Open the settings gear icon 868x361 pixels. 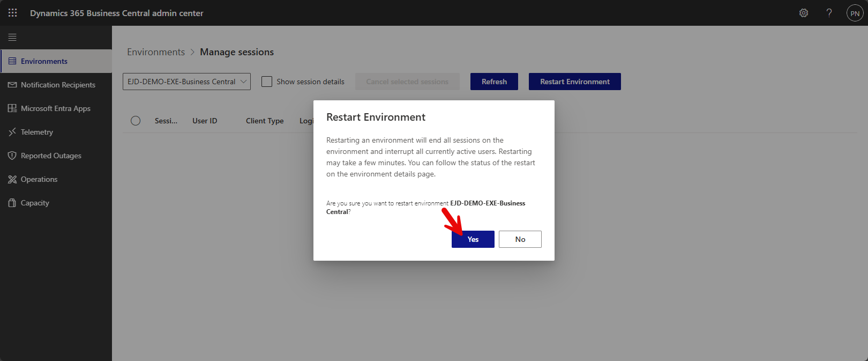click(804, 13)
